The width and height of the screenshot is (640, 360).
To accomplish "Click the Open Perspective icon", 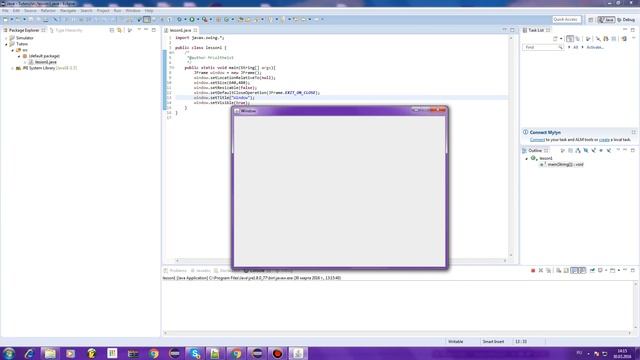I will [591, 20].
